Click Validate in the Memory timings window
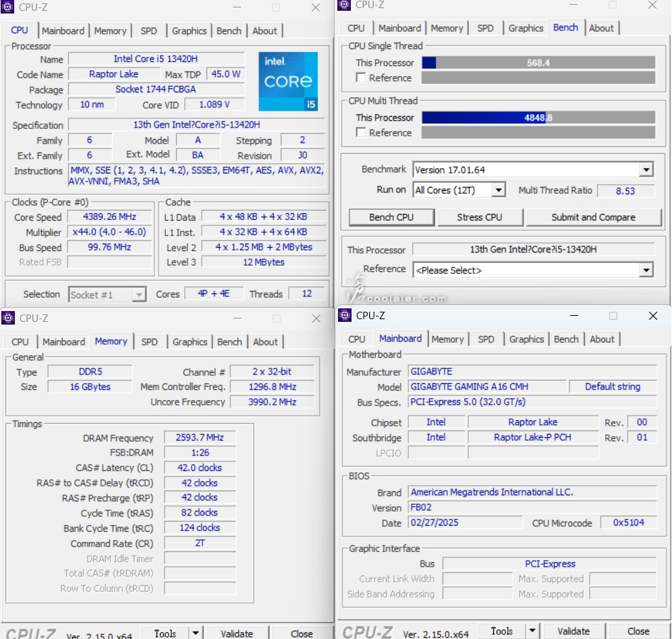This screenshot has width=672, height=639. (237, 633)
